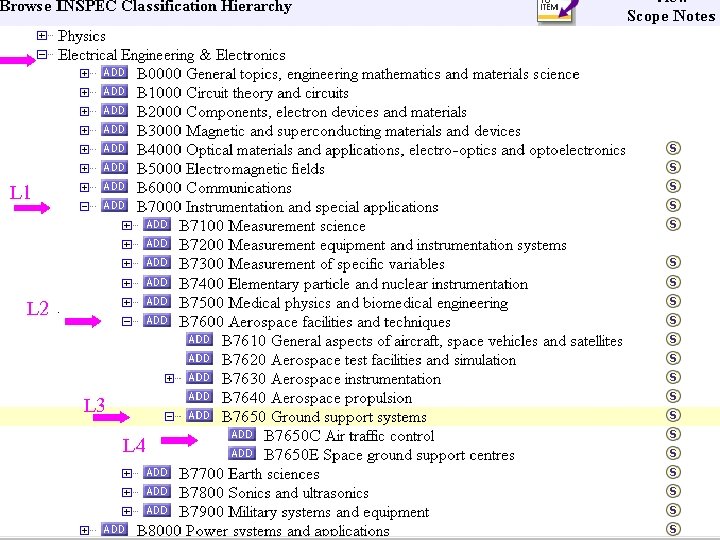View scope note for B7800 row

coord(673,491)
